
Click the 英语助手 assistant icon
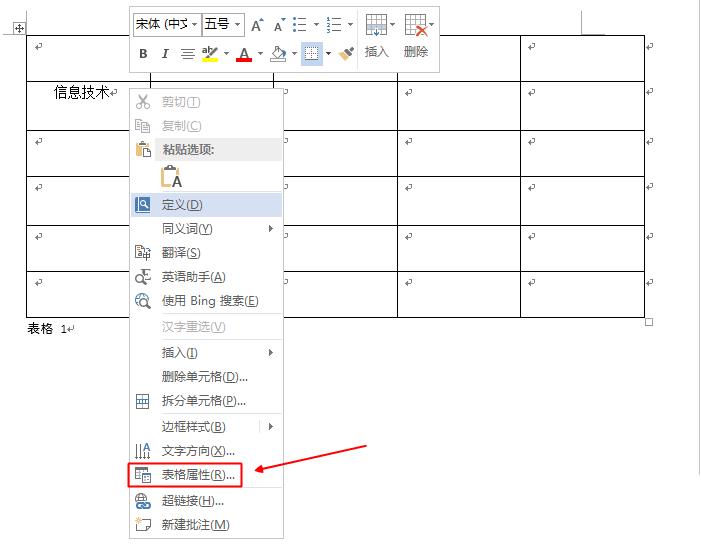[x=143, y=277]
